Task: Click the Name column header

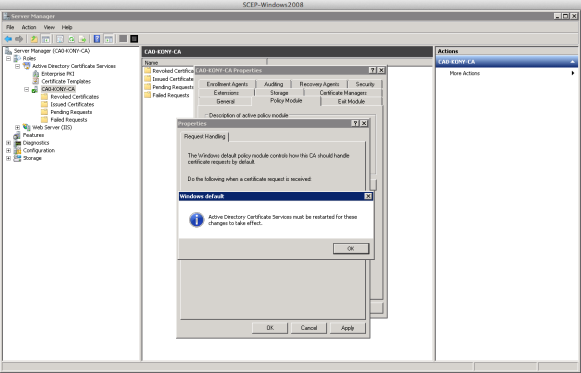Action: (x=205, y=63)
